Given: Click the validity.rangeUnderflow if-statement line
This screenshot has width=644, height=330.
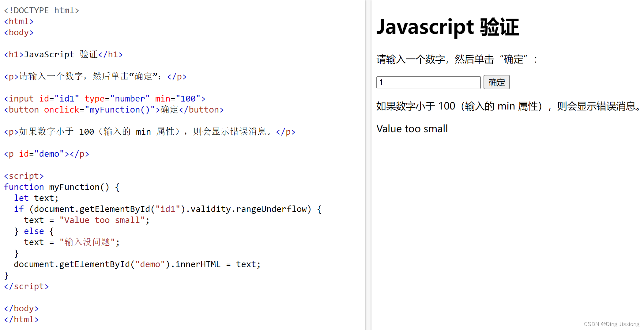Looking at the screenshot, I should click(168, 209).
